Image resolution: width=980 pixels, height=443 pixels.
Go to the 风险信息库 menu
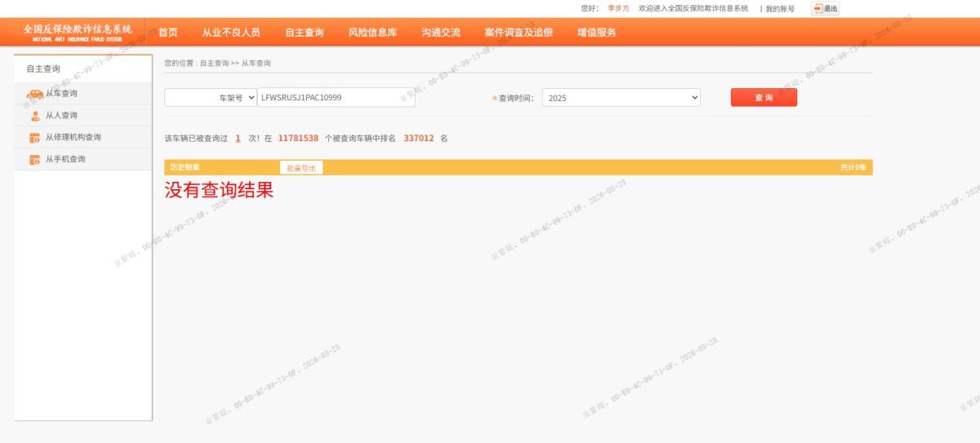[372, 33]
